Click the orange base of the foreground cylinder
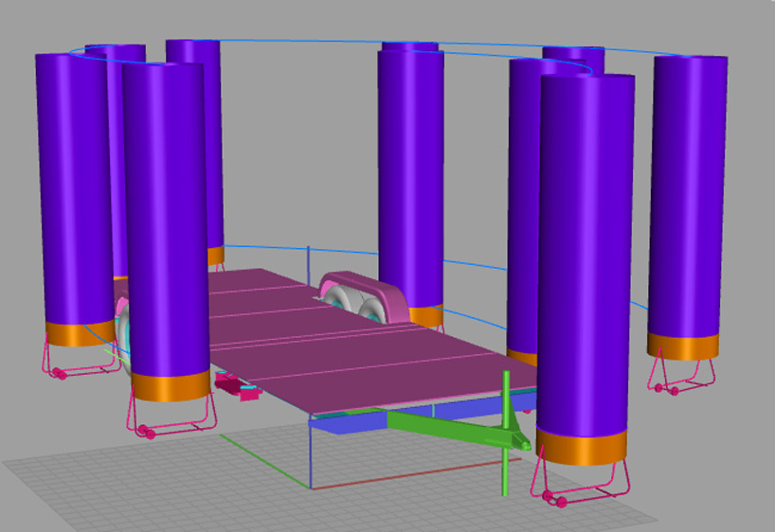 point(582,446)
